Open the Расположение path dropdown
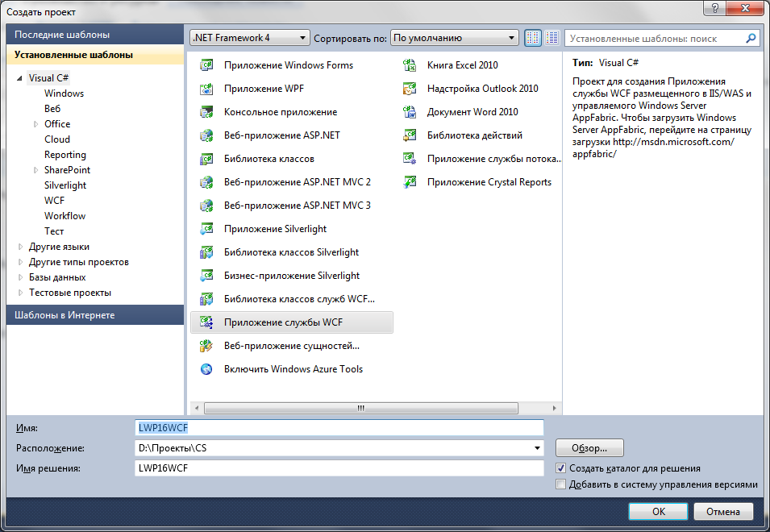 pyautogui.click(x=537, y=448)
